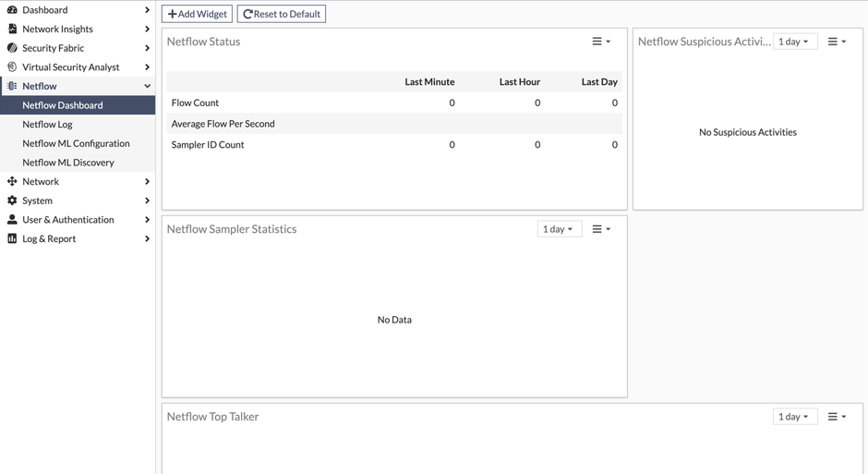Click the System gear icon
The height and width of the screenshot is (474, 868).
pos(12,201)
